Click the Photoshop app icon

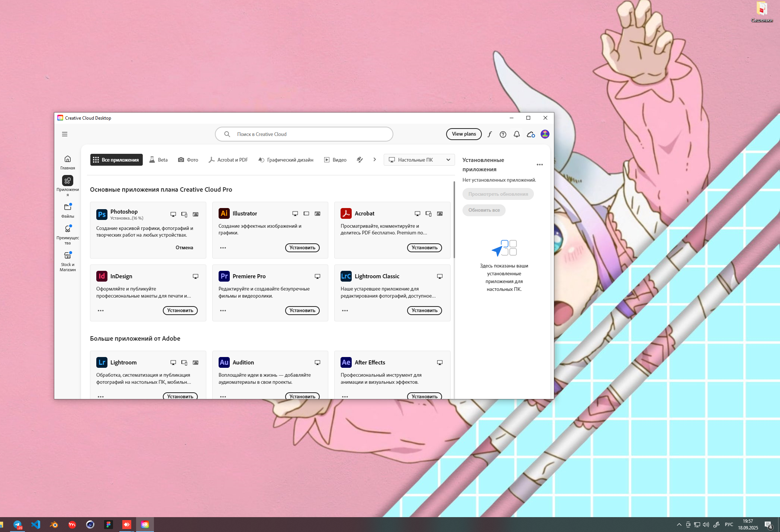(x=101, y=214)
